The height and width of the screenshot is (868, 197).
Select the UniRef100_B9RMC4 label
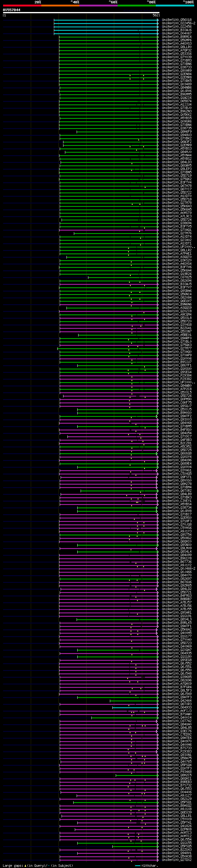(x=177, y=37)
